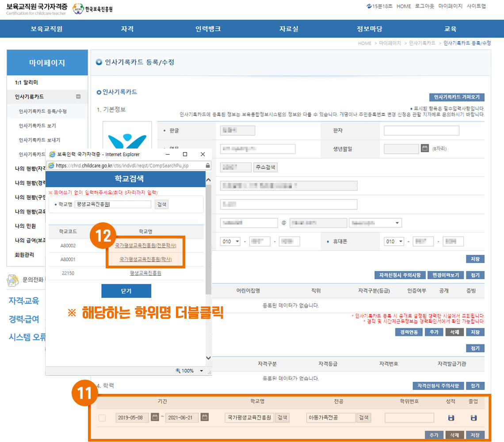Open the birthdate calendar picker icon
504x442 pixels.
[425, 149]
